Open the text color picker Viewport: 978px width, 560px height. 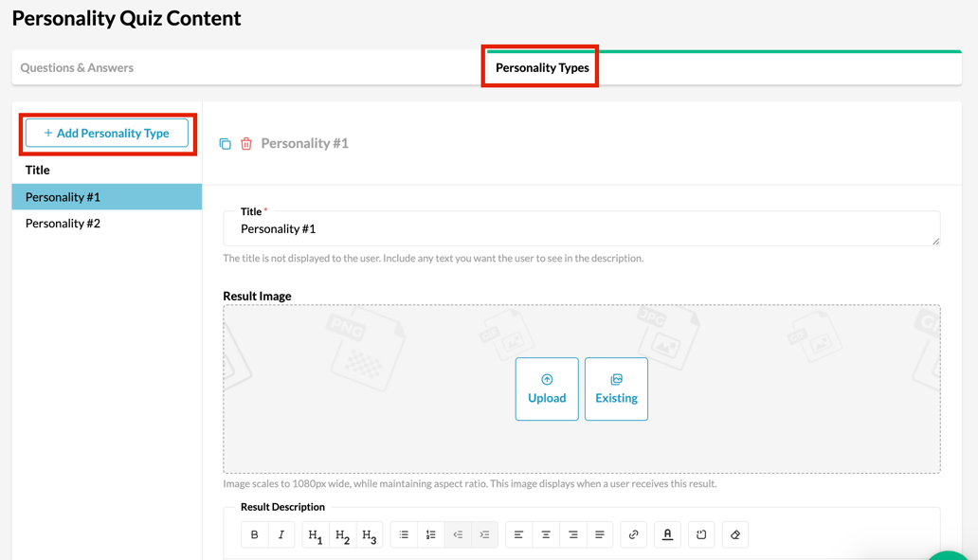[667, 534]
